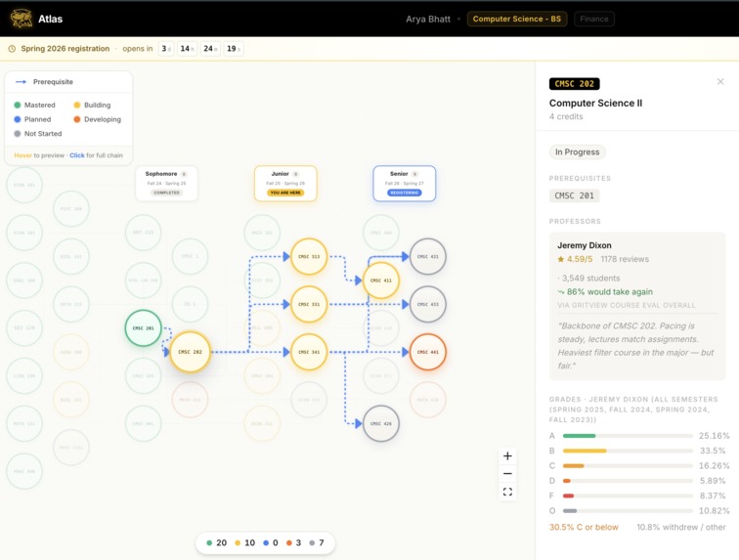Viewport: 739px width, 560px height.
Task: Click the developing count 3 in footer
Action: (x=293, y=542)
